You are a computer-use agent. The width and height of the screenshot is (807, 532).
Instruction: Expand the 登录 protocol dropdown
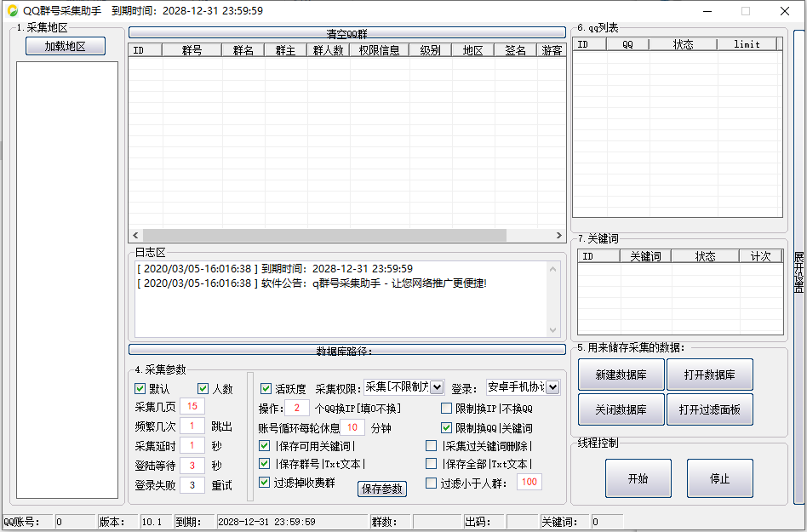pos(552,387)
